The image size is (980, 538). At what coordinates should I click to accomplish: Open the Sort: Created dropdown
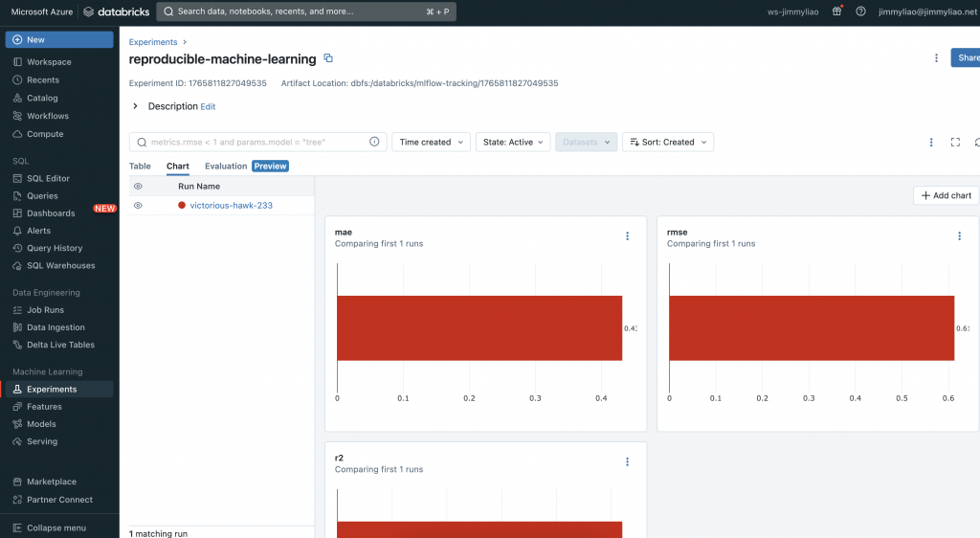(668, 142)
